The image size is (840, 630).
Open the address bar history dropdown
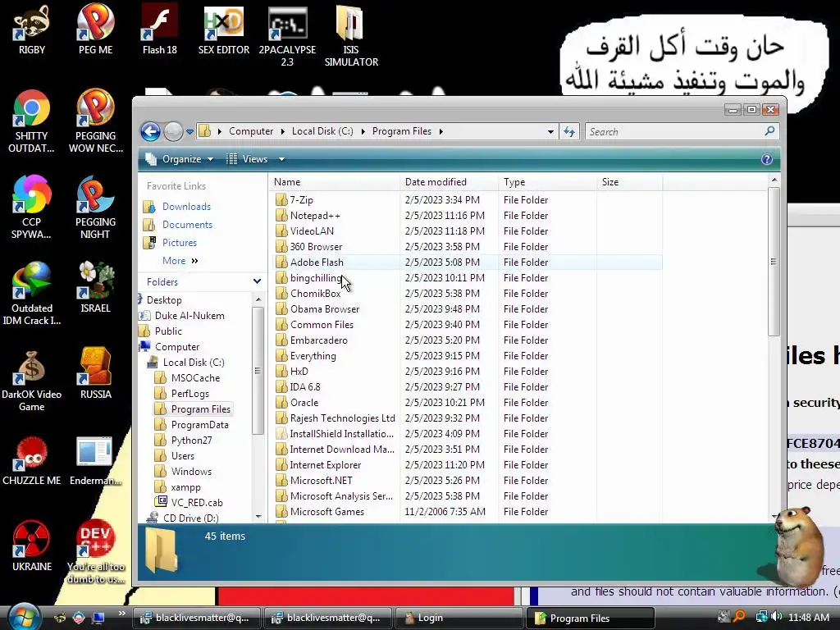pos(550,132)
